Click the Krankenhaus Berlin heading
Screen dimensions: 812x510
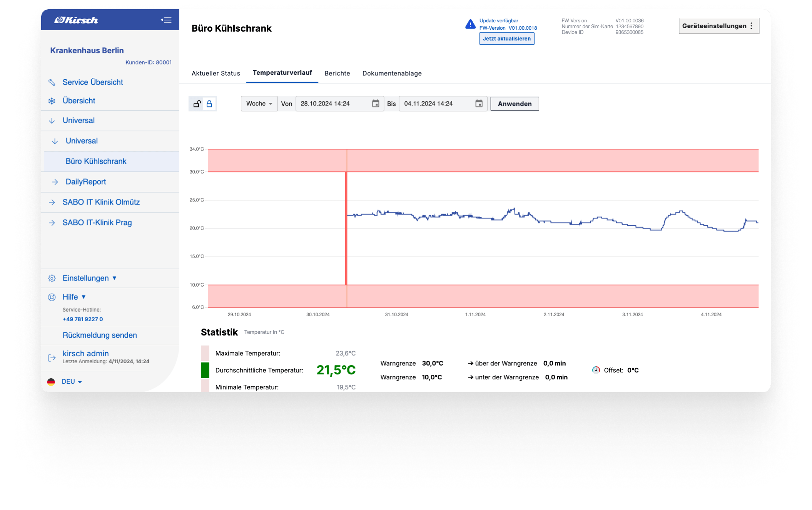pos(87,50)
